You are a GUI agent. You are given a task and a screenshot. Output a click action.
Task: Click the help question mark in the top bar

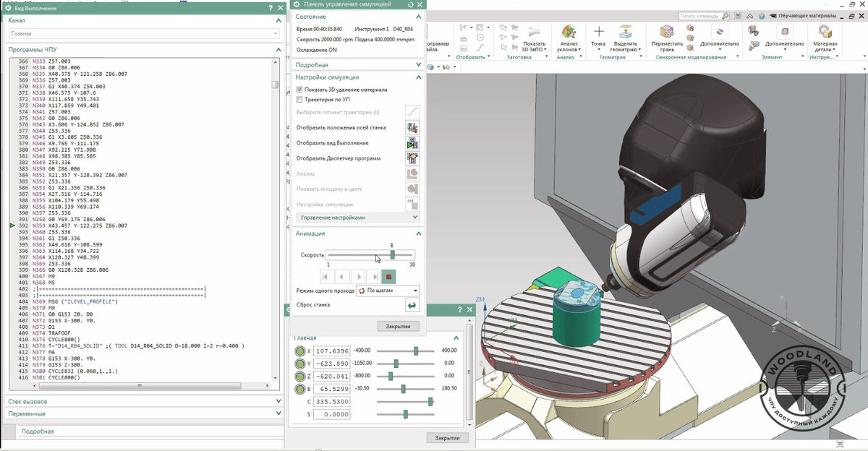(x=760, y=16)
